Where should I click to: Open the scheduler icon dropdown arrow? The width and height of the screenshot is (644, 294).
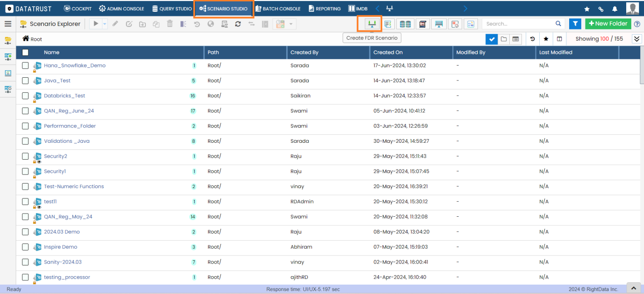pyautogui.click(x=291, y=24)
